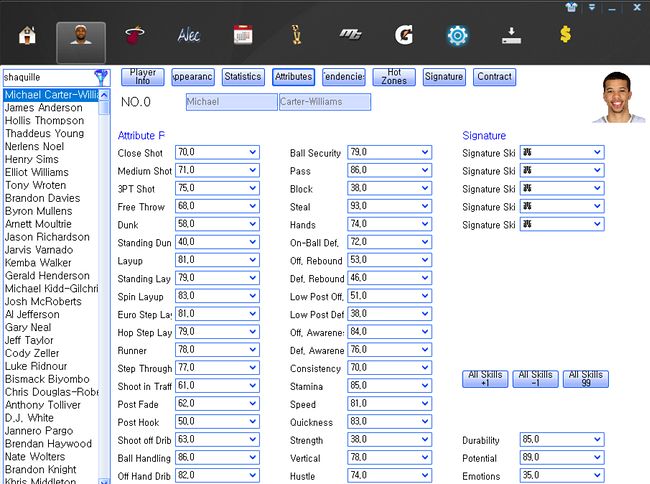Screen dimensions: 650x484
Task: Click the yellow dollar sign icon
Action: [565, 36]
